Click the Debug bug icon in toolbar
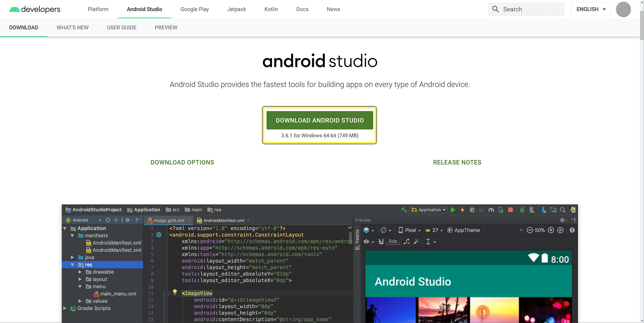Screen dimensions: 644x323 pyautogui.click(x=472, y=210)
